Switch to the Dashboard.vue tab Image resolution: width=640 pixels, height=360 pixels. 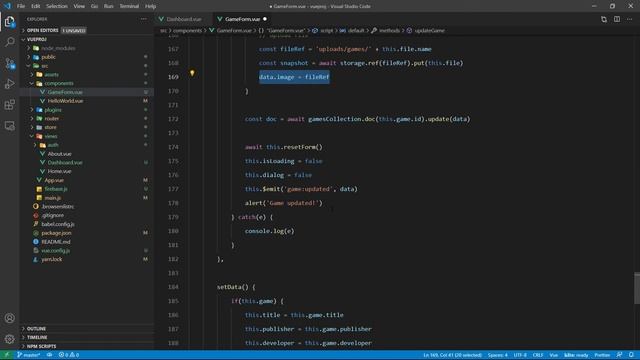tap(184, 19)
